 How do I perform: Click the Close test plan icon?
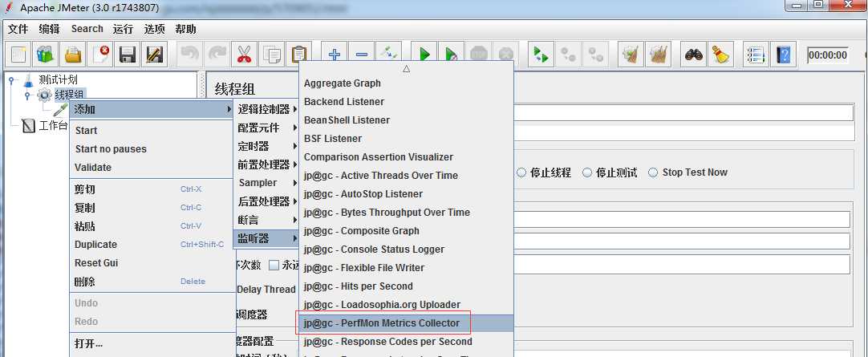(101, 55)
